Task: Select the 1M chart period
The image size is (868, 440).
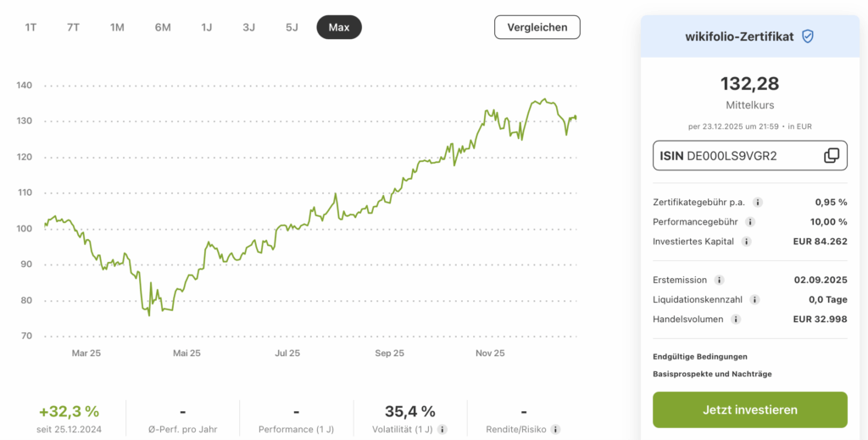Action: pyautogui.click(x=117, y=27)
